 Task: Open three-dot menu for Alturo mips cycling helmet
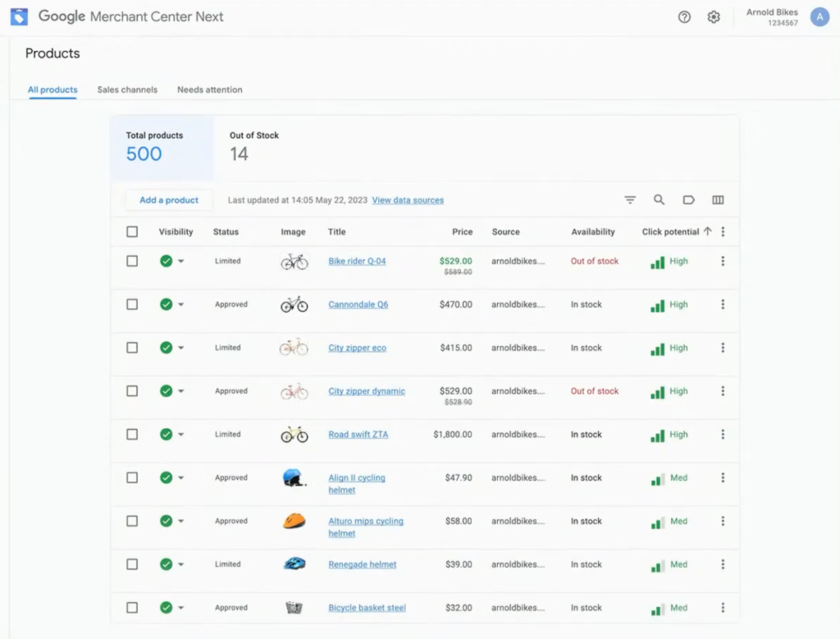tap(723, 521)
